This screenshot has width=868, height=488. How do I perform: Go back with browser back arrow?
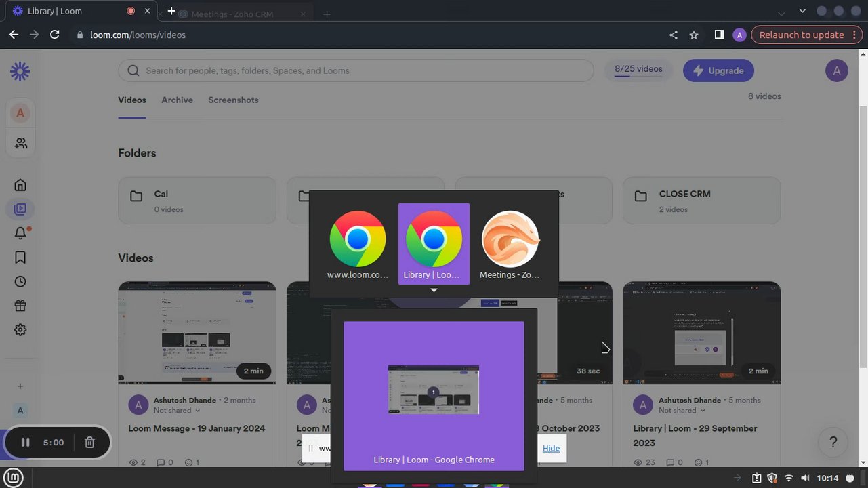14,35
